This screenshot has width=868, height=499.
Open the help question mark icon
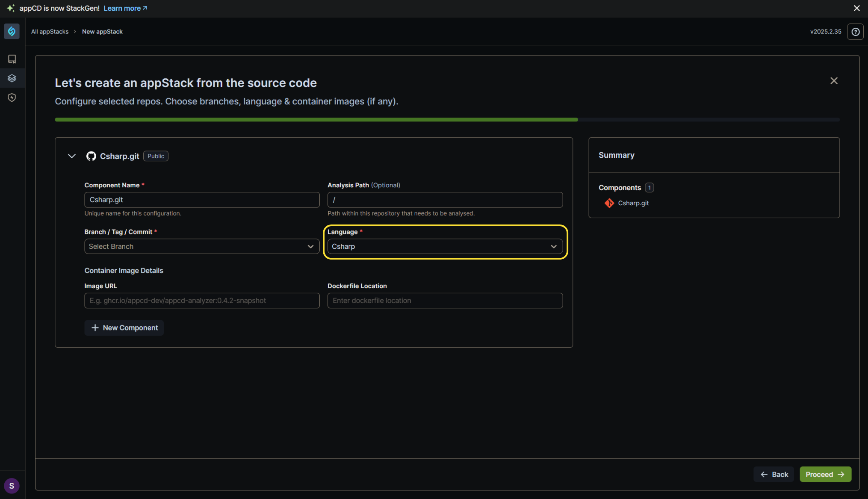[x=855, y=32]
